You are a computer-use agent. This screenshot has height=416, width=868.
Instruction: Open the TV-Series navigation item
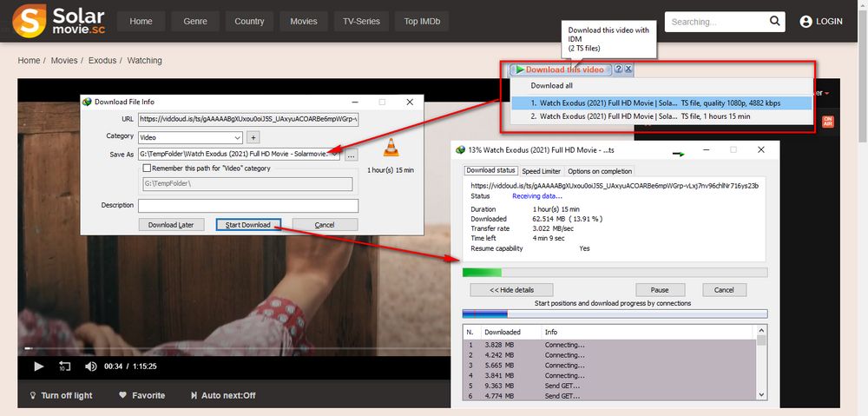click(x=361, y=22)
